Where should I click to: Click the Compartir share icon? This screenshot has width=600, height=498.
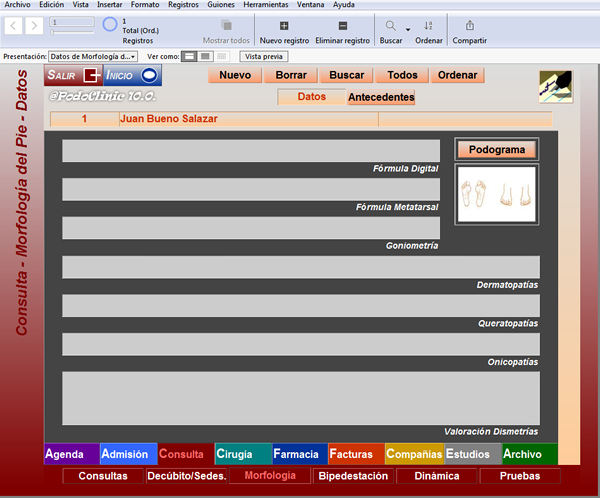pos(470,26)
